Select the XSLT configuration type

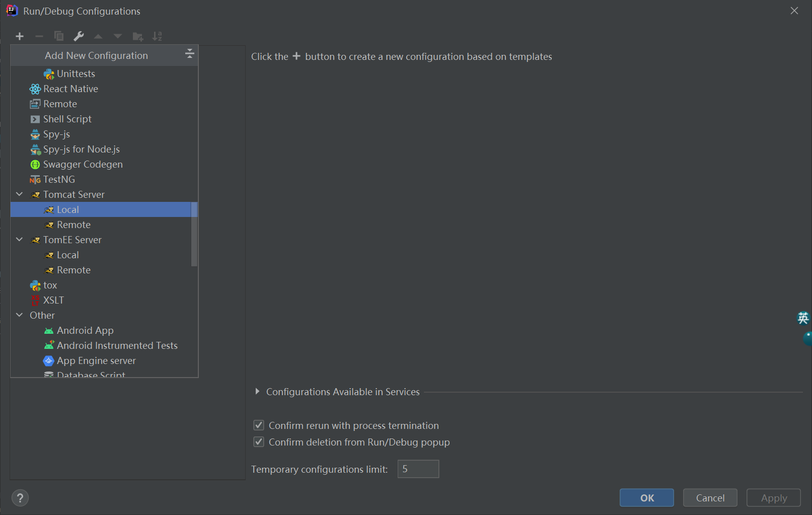[104, 300]
